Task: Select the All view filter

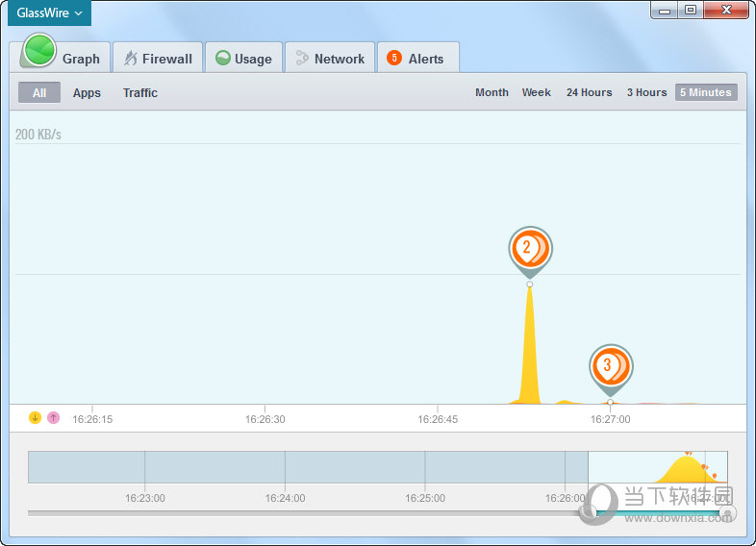Action: (39, 92)
